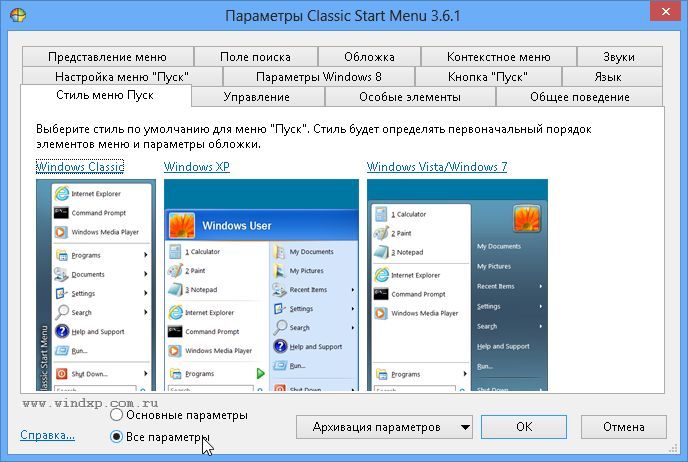The image size is (688, 462).
Task: Open the Представление меню tab
Action: pos(108,57)
